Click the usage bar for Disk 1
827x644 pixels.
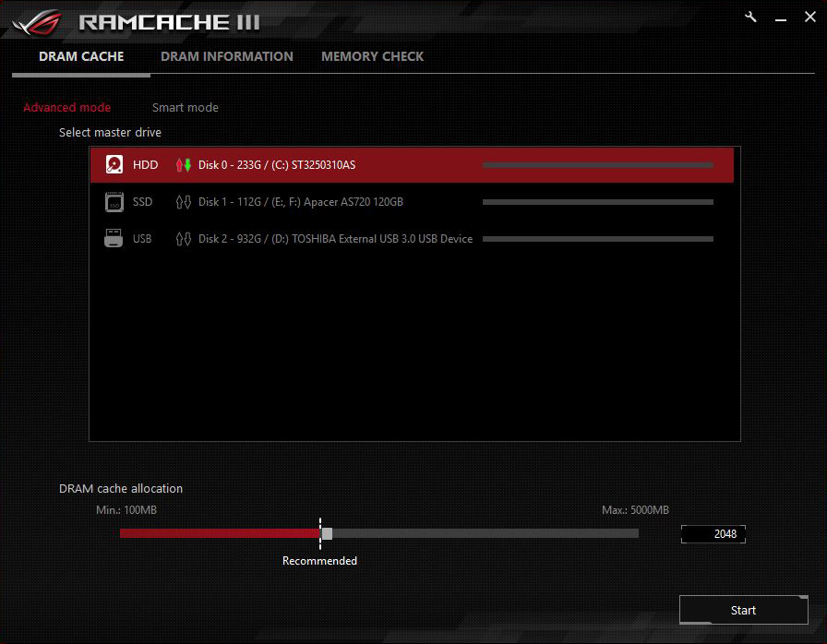[597, 202]
